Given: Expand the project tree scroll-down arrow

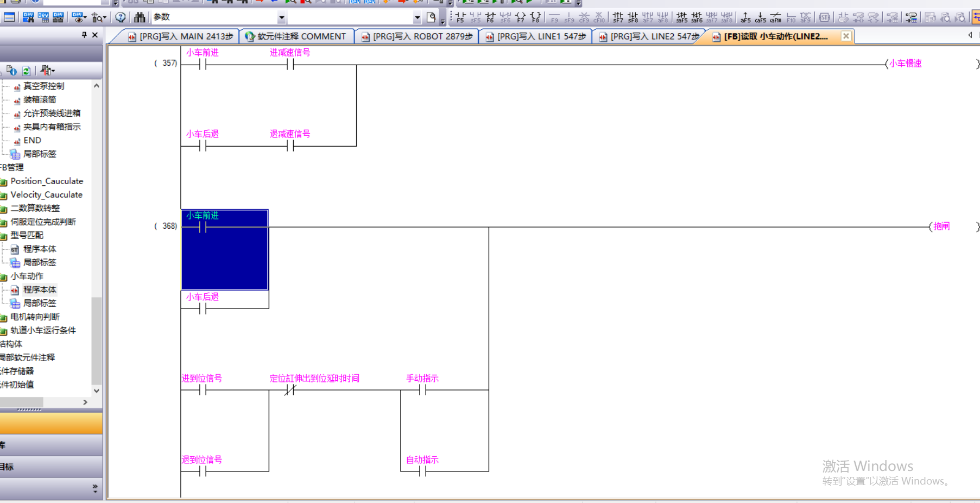Looking at the screenshot, I should point(97,391).
